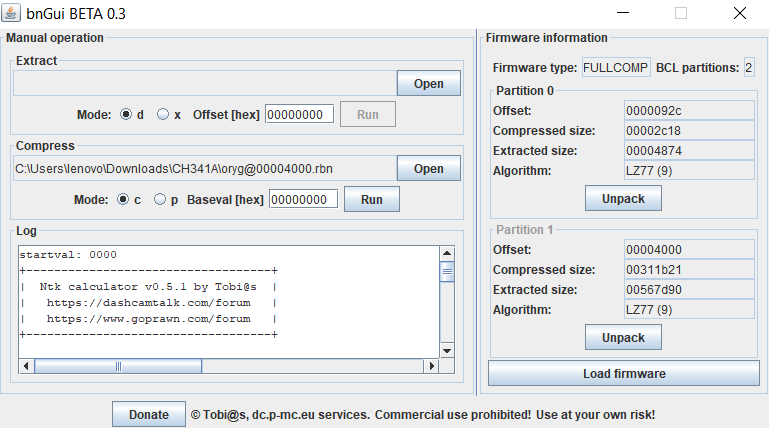This screenshot has height=428, width=769.
Task: Click the Compress file path field
Action: [x=202, y=168]
